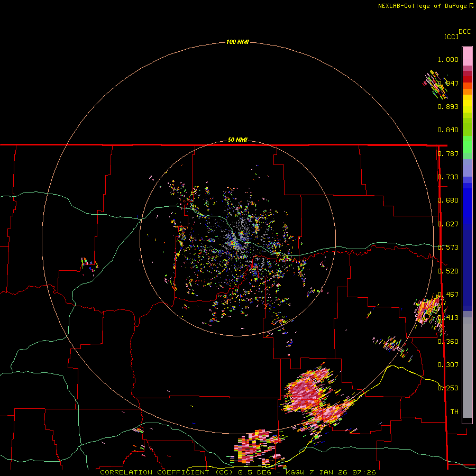The height and width of the screenshot is (476, 476).
Task: Pick the gray segment of the color bar
Action: pos(467,368)
